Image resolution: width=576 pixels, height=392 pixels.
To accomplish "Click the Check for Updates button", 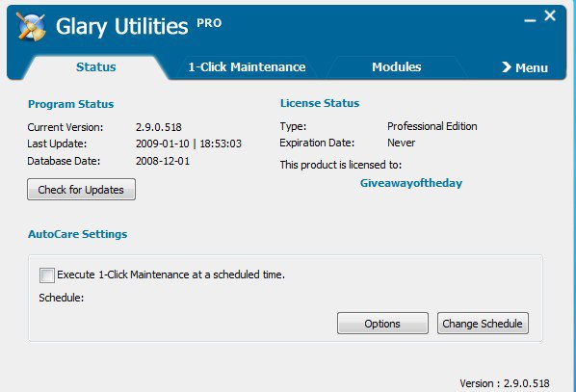I will (81, 190).
